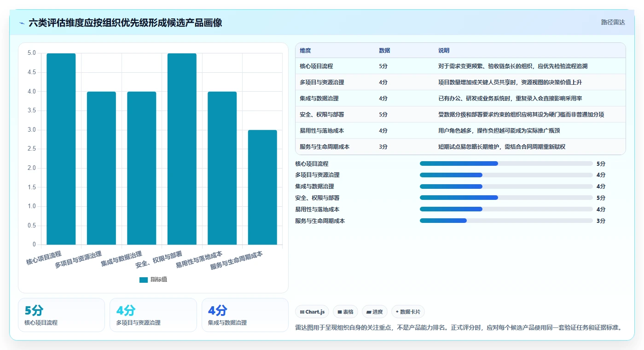Viewport: 644px width, 350px height.
Task: Click the description starting 短期试点易忽略
Action: pos(502,147)
